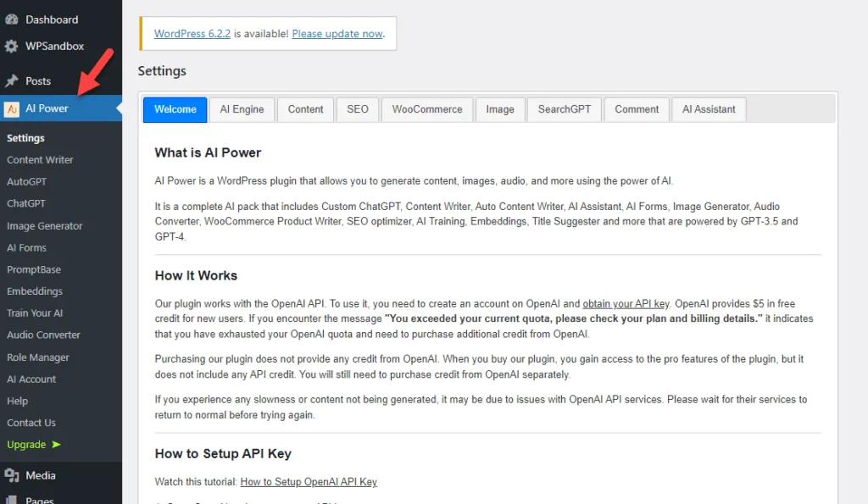Follow the obtain your API key link
868x504 pixels.
(626, 304)
